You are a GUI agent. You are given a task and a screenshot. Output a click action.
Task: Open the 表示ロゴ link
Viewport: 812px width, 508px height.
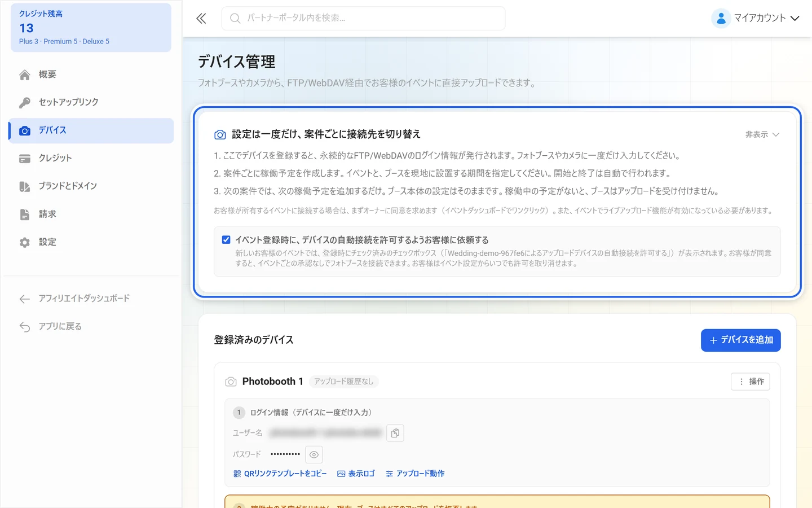pyautogui.click(x=356, y=474)
